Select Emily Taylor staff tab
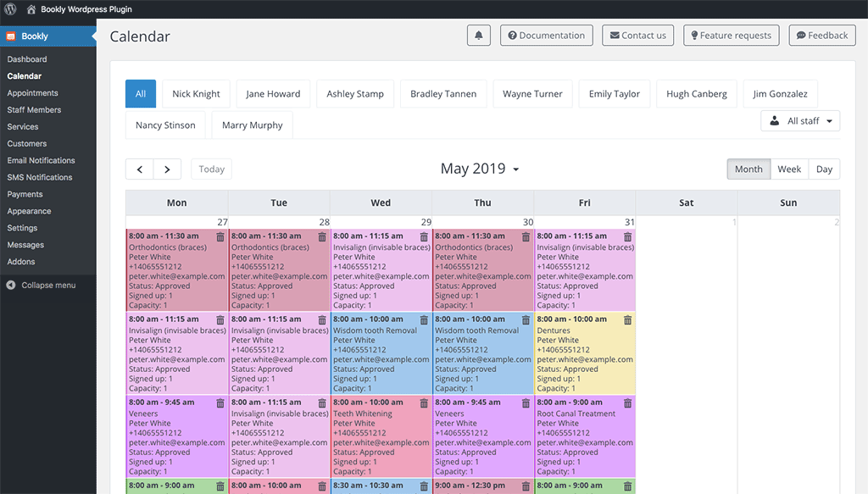This screenshot has height=494, width=868. click(x=615, y=93)
